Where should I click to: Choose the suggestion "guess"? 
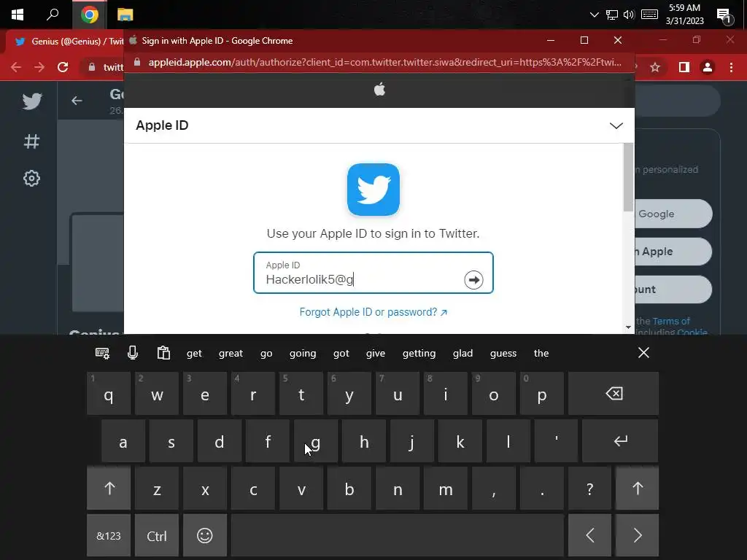pyautogui.click(x=503, y=354)
